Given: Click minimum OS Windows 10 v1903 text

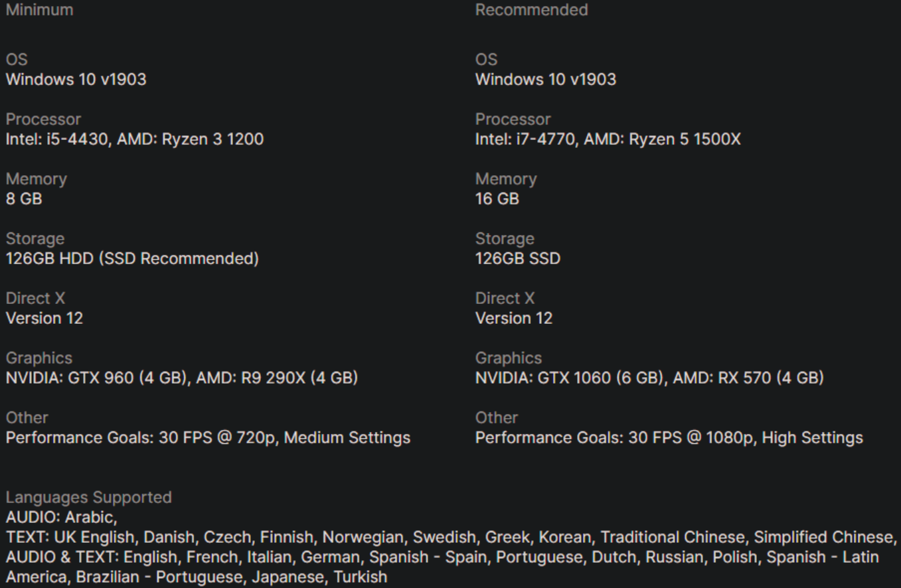Looking at the screenshot, I should tap(76, 80).
